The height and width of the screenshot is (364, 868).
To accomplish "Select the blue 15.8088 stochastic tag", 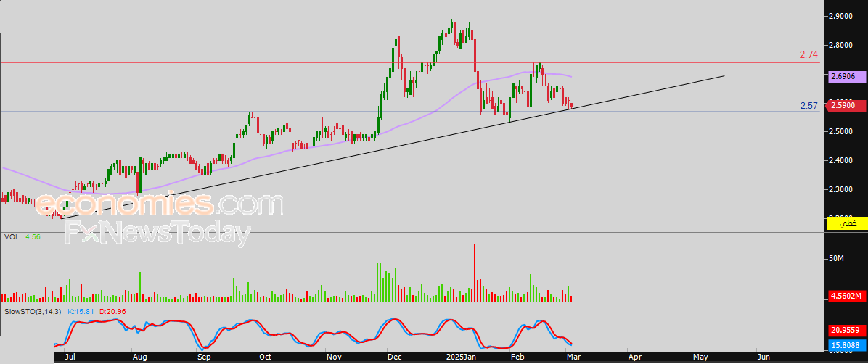I will (x=846, y=346).
